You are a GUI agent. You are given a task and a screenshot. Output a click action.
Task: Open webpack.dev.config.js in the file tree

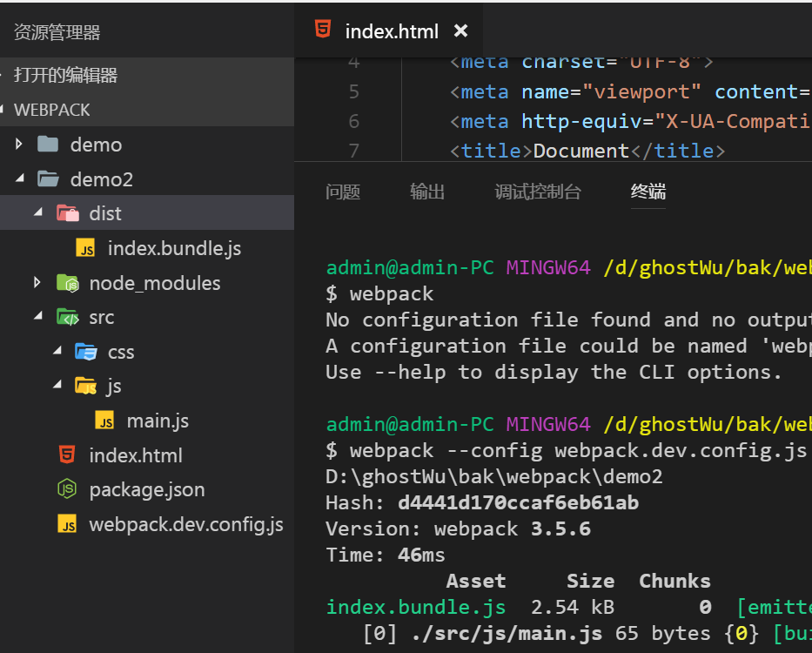click(186, 524)
